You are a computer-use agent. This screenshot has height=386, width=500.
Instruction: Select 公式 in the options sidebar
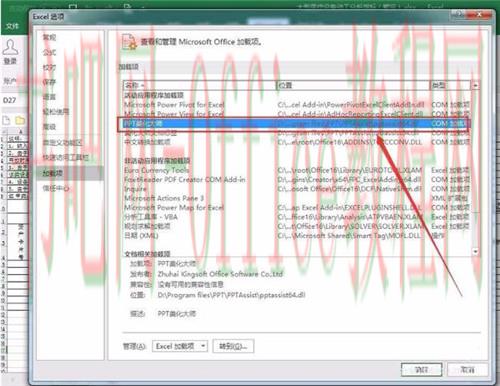click(x=49, y=52)
